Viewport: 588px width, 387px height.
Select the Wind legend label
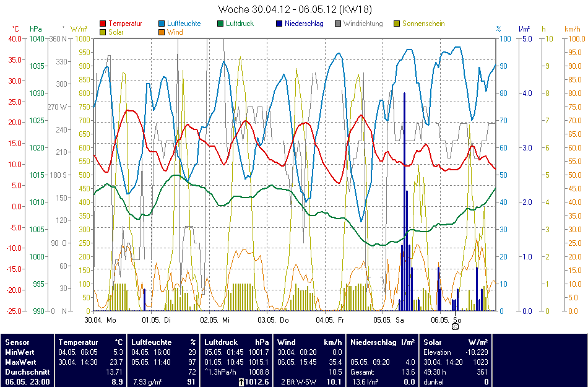pos(175,32)
